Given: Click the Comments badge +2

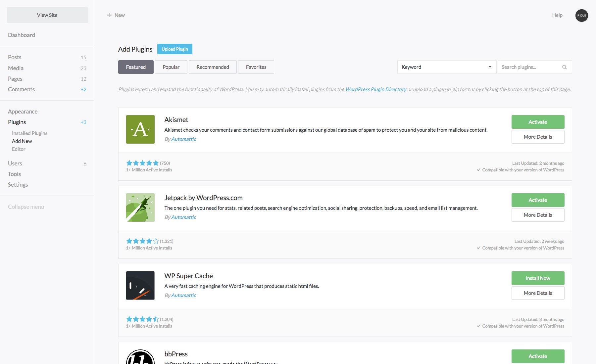Looking at the screenshot, I should (x=83, y=90).
